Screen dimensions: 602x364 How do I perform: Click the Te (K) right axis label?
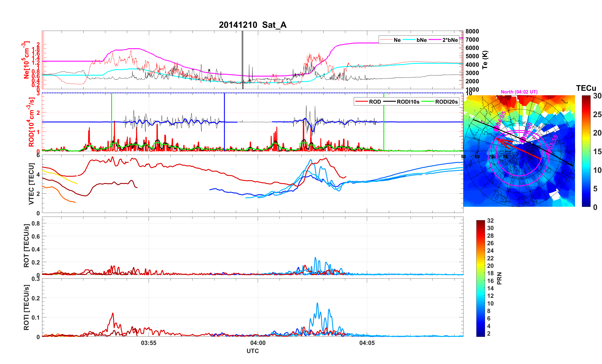point(485,60)
